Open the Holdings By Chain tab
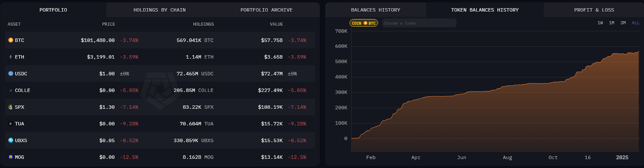 159,10
